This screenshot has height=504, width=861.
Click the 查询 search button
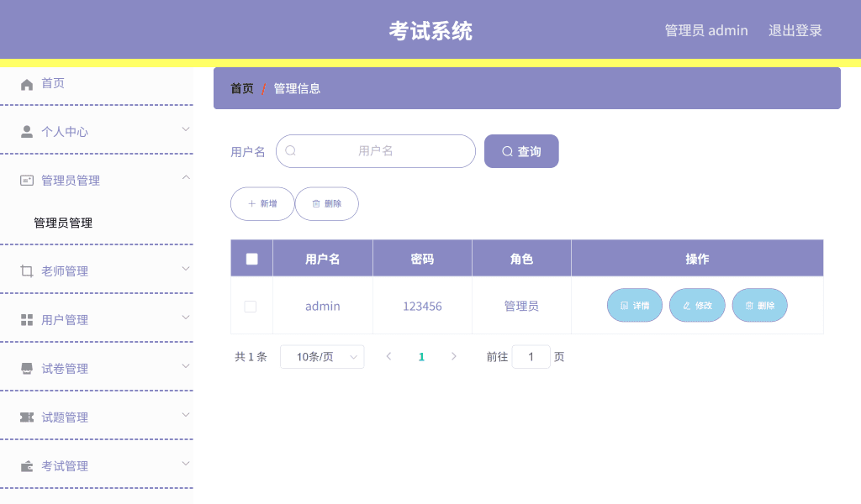521,151
